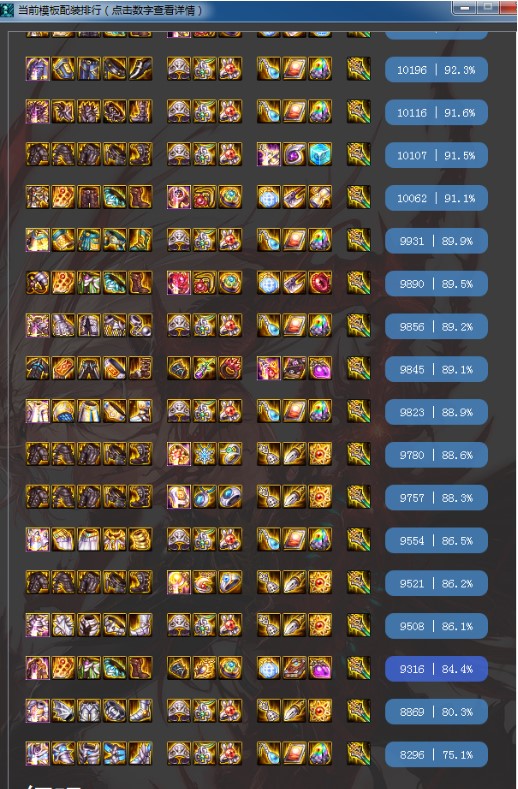Screen dimensions: 518x789
Task: Click the 9554 | 86.5% score button
Action: tap(436, 540)
